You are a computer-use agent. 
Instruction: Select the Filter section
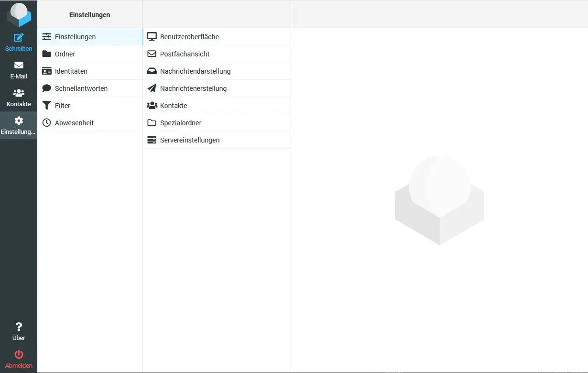tap(62, 106)
